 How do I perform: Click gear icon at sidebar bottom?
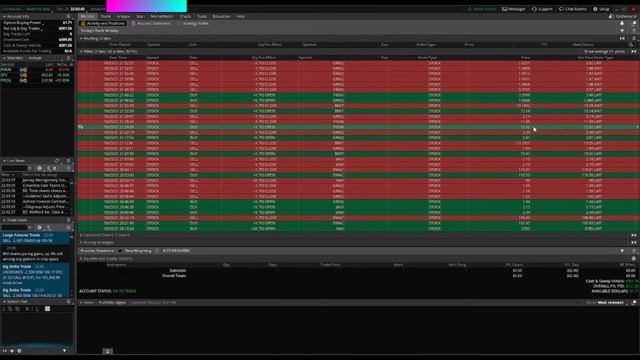pos(19,351)
